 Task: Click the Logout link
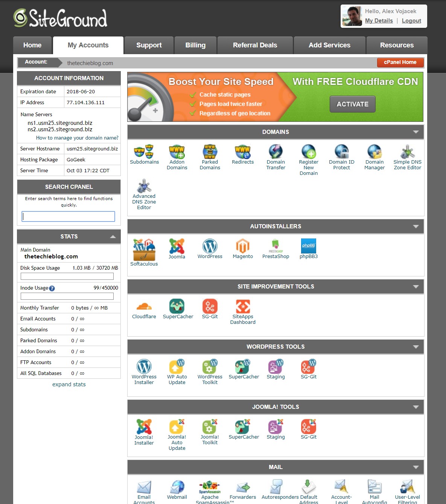411,21
